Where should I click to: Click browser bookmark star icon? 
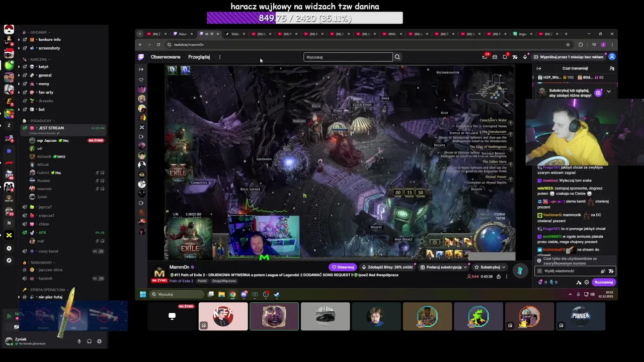(568, 44)
